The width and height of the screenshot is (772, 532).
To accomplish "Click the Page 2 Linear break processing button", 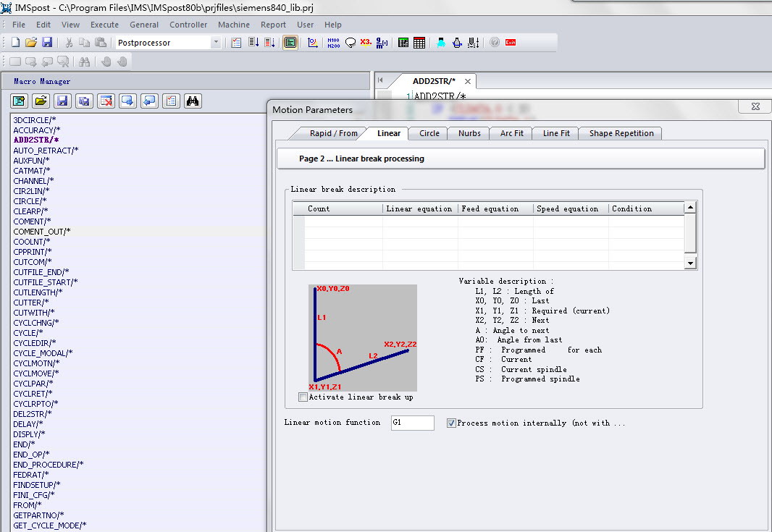I will [x=521, y=159].
